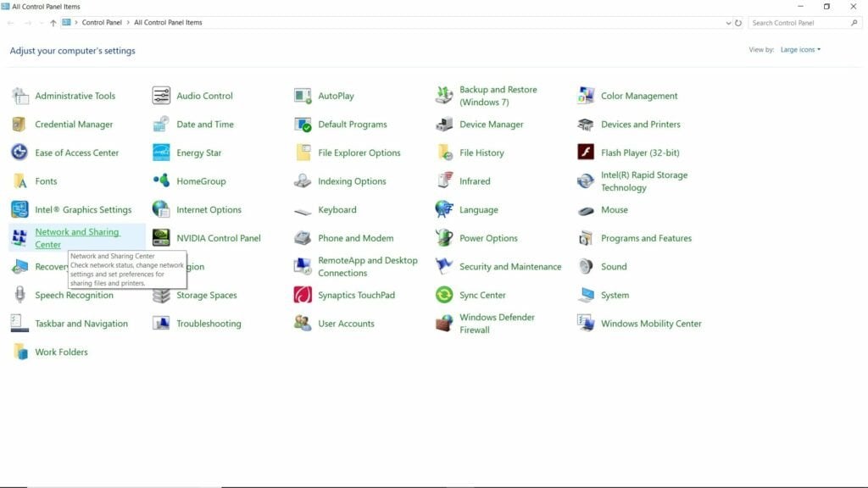This screenshot has width=868, height=488.
Task: Open the Synaptics TouchPad icon
Action: [303, 295]
